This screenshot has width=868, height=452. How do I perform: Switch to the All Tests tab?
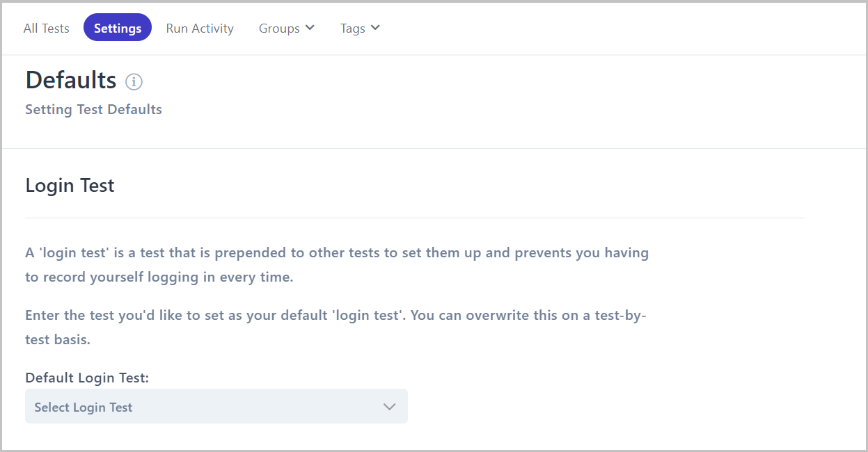tap(47, 29)
